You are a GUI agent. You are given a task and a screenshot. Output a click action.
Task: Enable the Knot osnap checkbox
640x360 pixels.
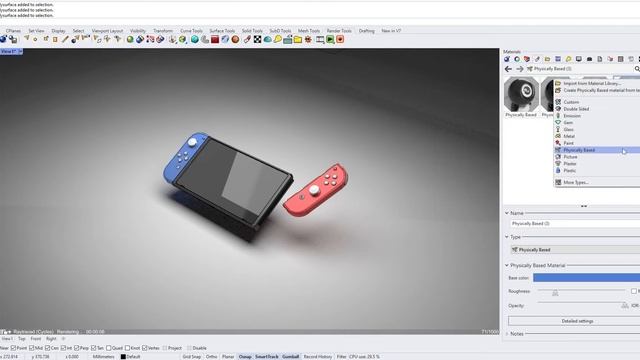127,348
